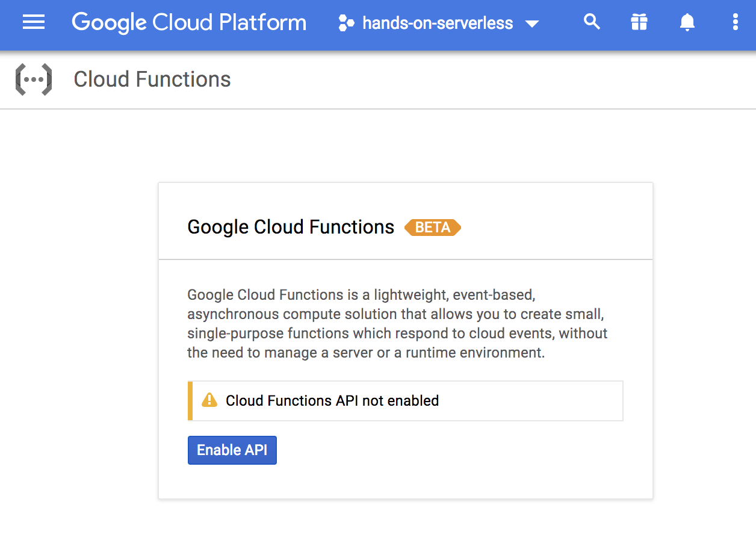Click 'Cloud Functions API not enabled' message
This screenshot has width=756, height=555.
click(x=332, y=400)
